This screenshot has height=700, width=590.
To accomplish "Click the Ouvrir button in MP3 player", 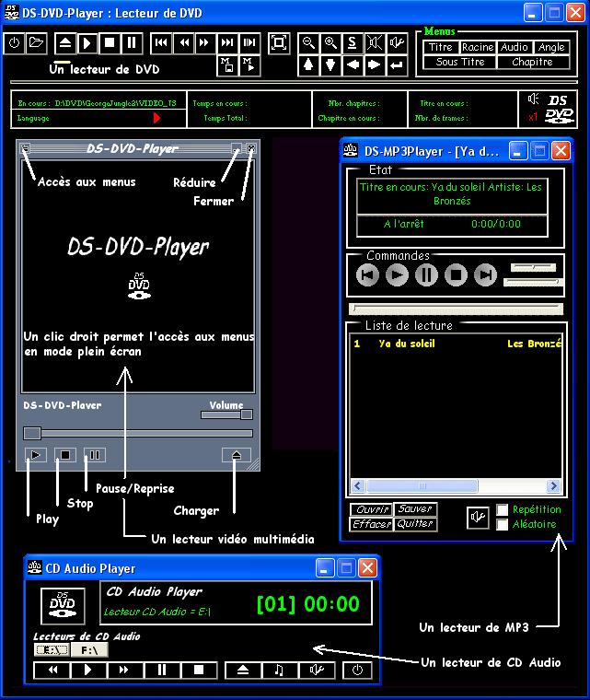I will [x=371, y=509].
